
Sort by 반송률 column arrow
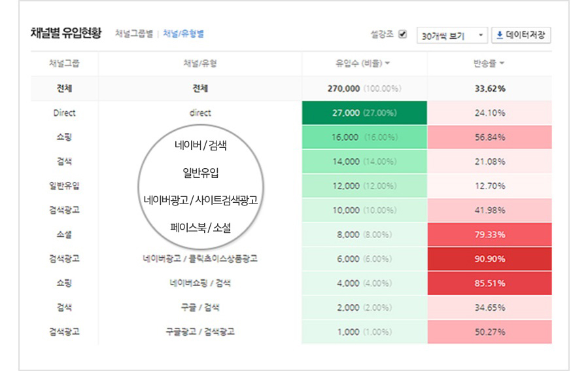502,64
